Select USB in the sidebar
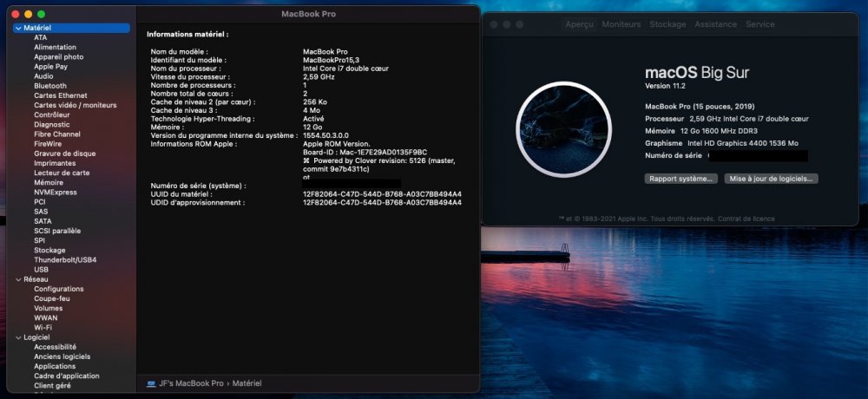This screenshot has height=399, width=868. [x=41, y=270]
